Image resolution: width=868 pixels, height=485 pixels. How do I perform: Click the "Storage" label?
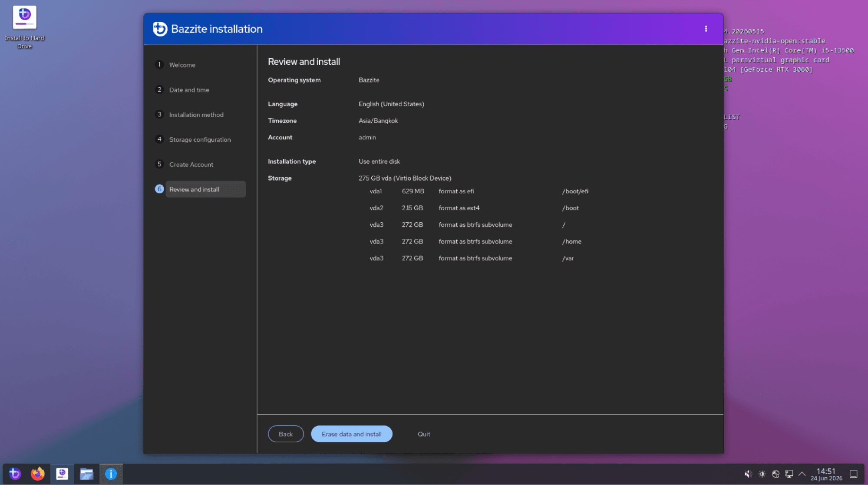tap(280, 178)
